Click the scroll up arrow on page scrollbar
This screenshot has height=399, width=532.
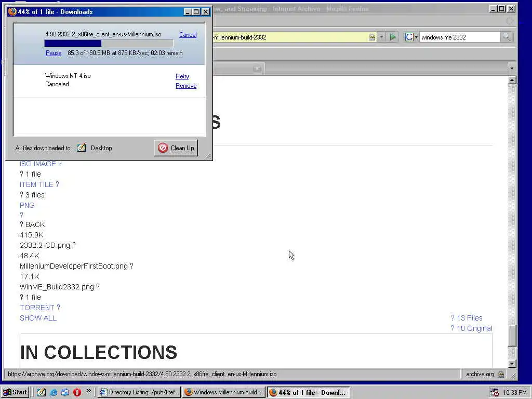pyautogui.click(x=512, y=81)
